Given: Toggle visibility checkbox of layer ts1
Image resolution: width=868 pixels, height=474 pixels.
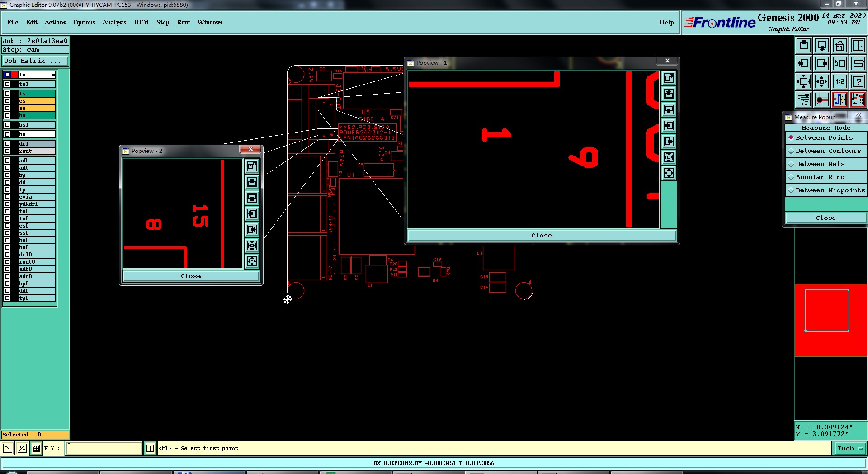Looking at the screenshot, I should coord(7,84).
